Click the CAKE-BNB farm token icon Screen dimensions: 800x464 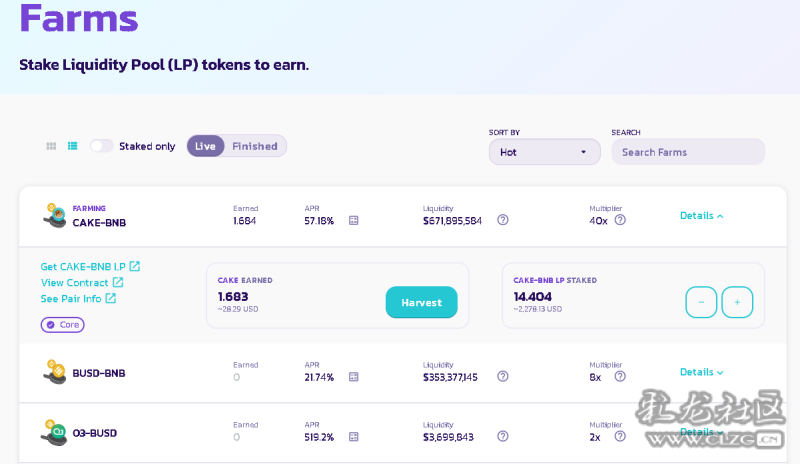[x=55, y=215]
